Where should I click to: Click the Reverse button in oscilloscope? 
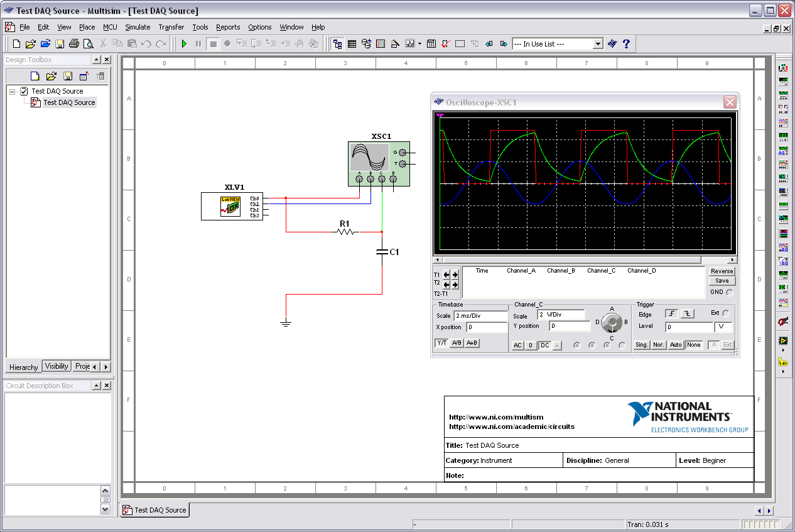(722, 271)
